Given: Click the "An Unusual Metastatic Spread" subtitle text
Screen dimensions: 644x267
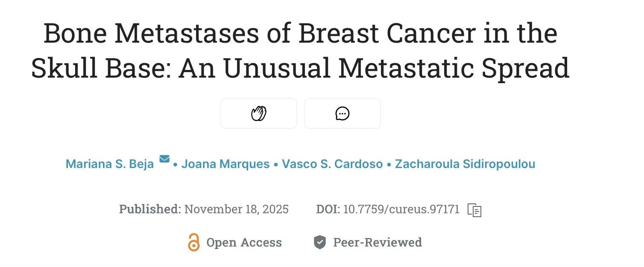Looking at the screenshot, I should coord(374,68).
